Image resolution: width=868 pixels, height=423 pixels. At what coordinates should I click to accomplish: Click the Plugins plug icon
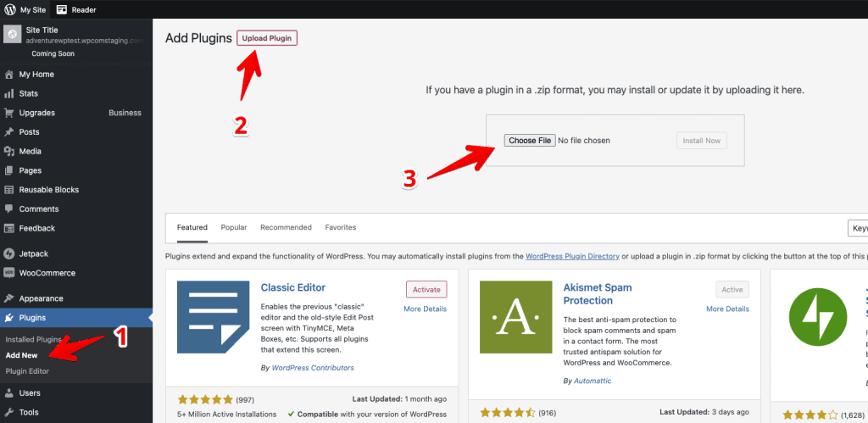point(8,318)
